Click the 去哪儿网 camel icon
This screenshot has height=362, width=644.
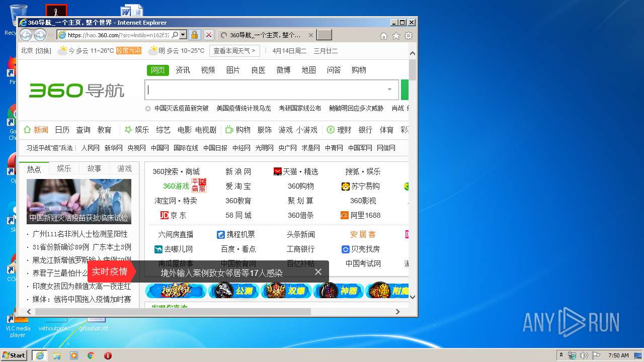158,249
